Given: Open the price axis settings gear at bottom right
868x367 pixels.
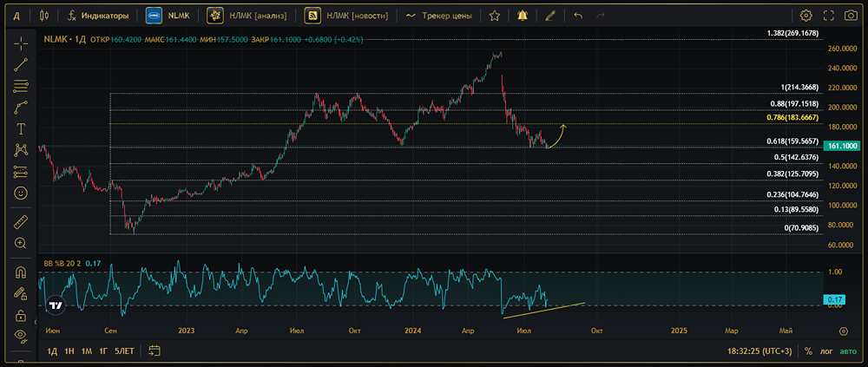Looking at the screenshot, I should 843,331.
